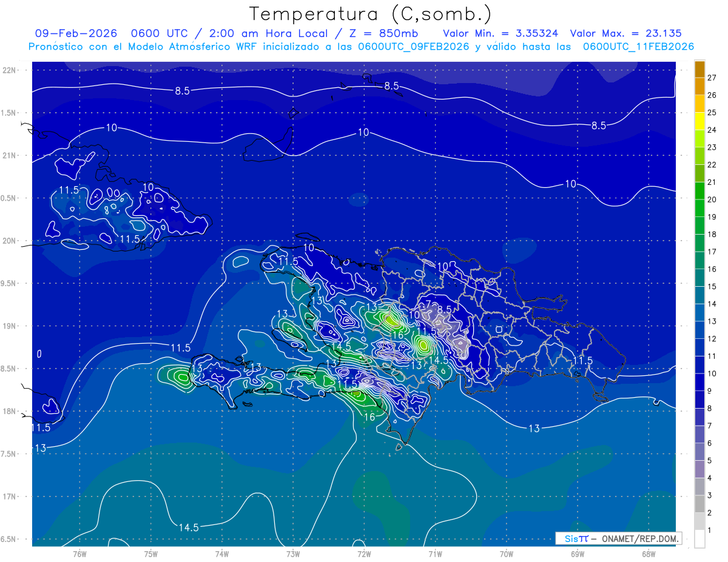Image resolution: width=728 pixels, height=562 pixels.
Task: Click the teal swatch between legend values 15 and 16
Action: [x=699, y=278]
